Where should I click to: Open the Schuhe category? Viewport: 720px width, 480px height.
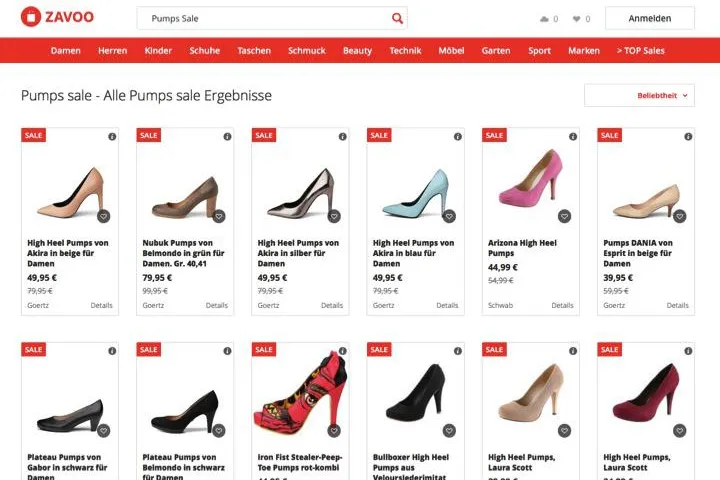click(205, 51)
